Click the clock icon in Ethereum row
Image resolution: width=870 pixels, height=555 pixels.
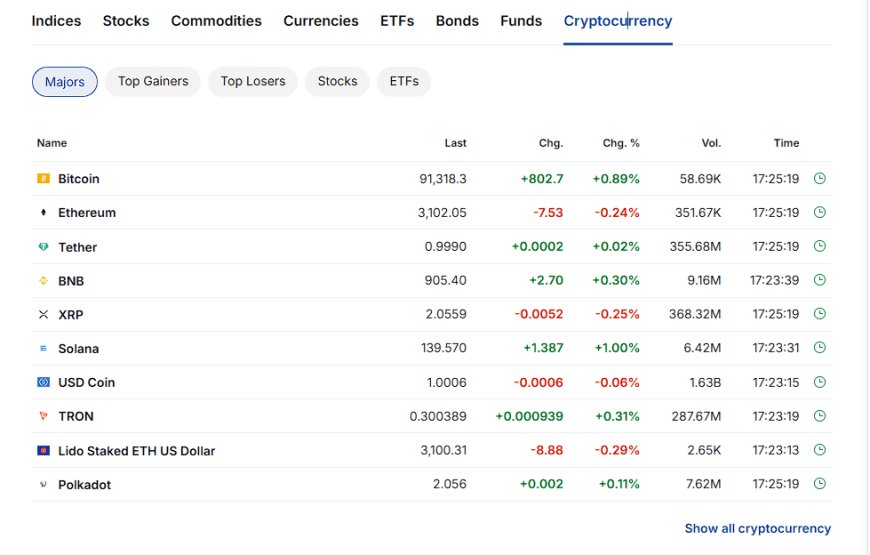point(820,212)
